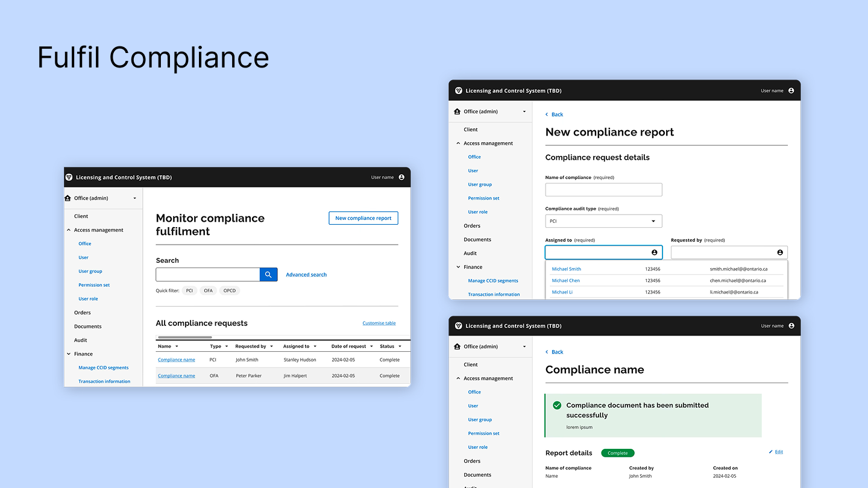Open Manage CCID segments in Monitor compliance sidebar

pos(103,368)
